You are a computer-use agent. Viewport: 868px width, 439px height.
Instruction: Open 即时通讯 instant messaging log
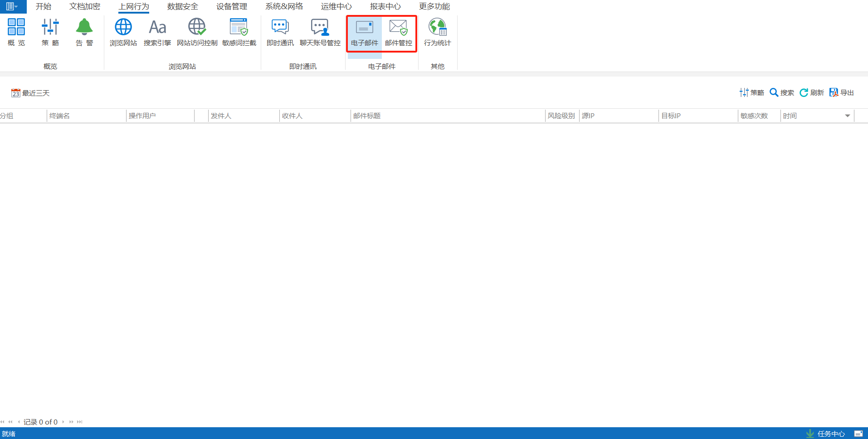pos(280,32)
